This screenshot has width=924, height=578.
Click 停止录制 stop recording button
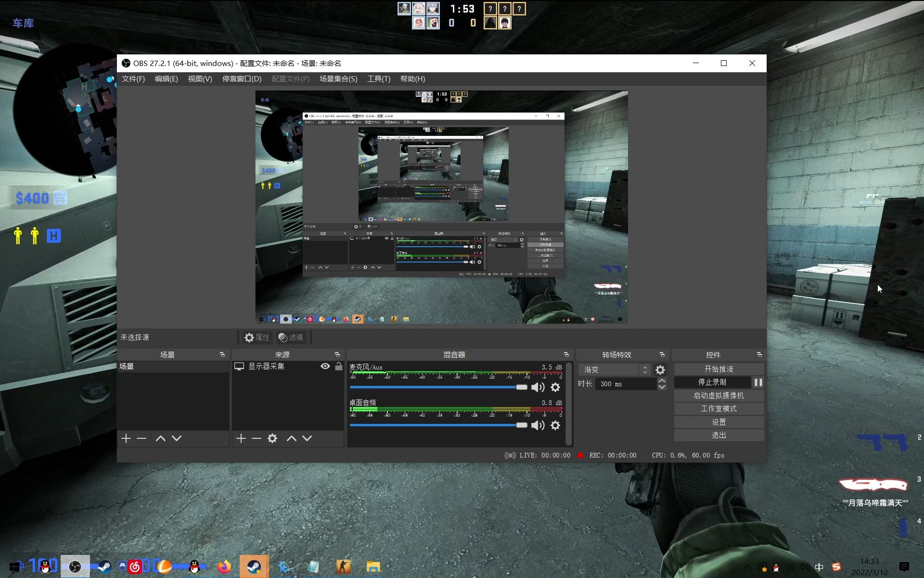pos(712,382)
